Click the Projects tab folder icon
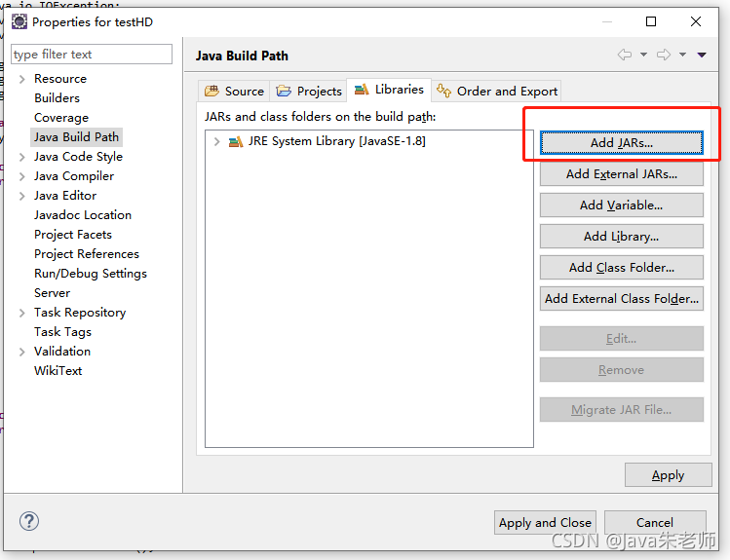 (x=284, y=91)
